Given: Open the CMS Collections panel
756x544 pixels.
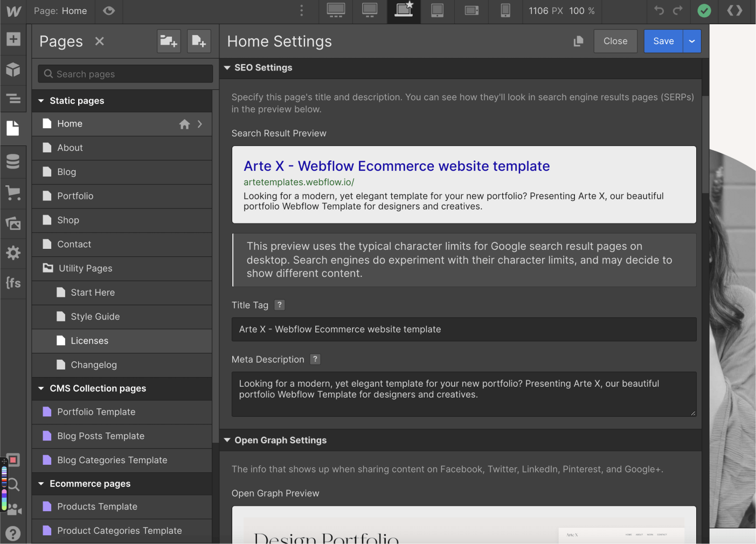Looking at the screenshot, I should point(13,161).
